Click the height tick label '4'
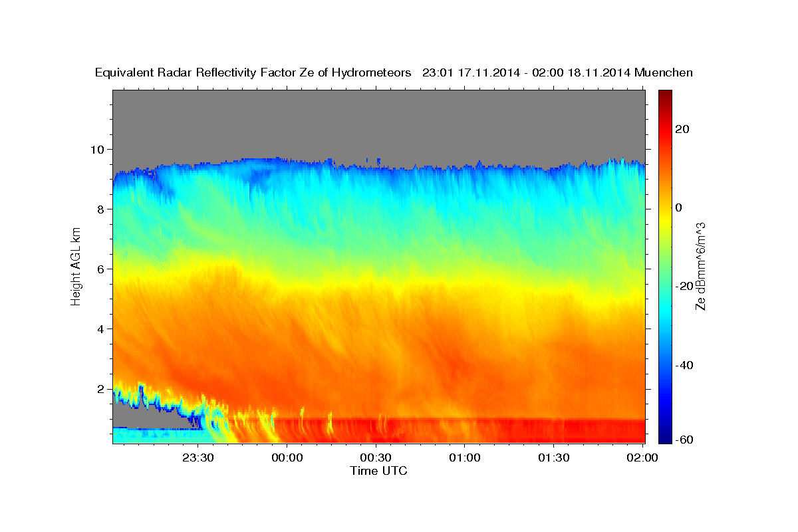 [102, 329]
